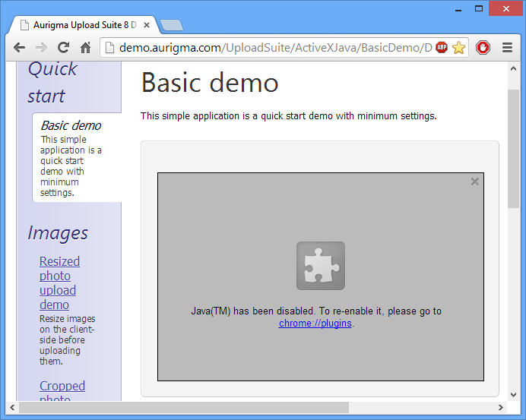Viewport: 526px width, 420px height.
Task: Click the horizontal scrollbar thumb
Action: [182, 408]
